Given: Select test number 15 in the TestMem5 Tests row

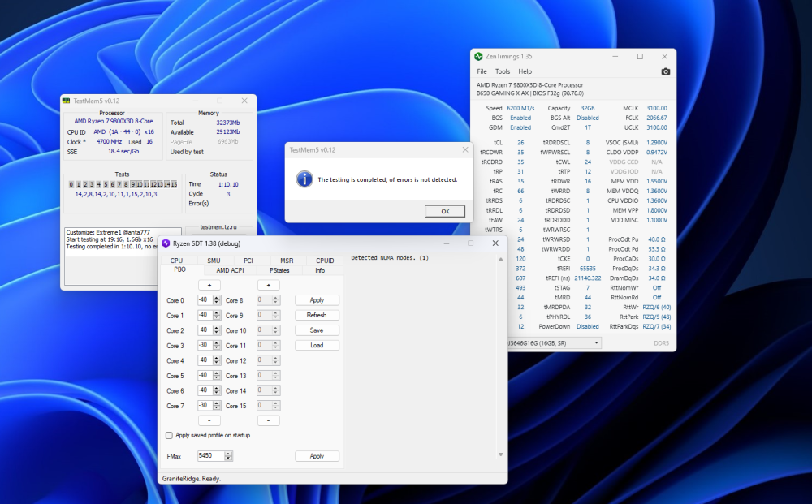Looking at the screenshot, I should point(175,183).
